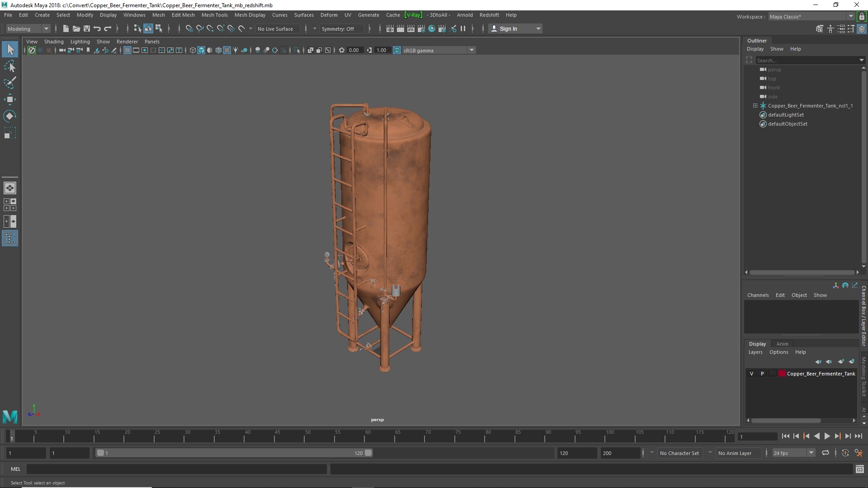
Task: Open the Modeling menu set dropdown
Action: (28, 28)
